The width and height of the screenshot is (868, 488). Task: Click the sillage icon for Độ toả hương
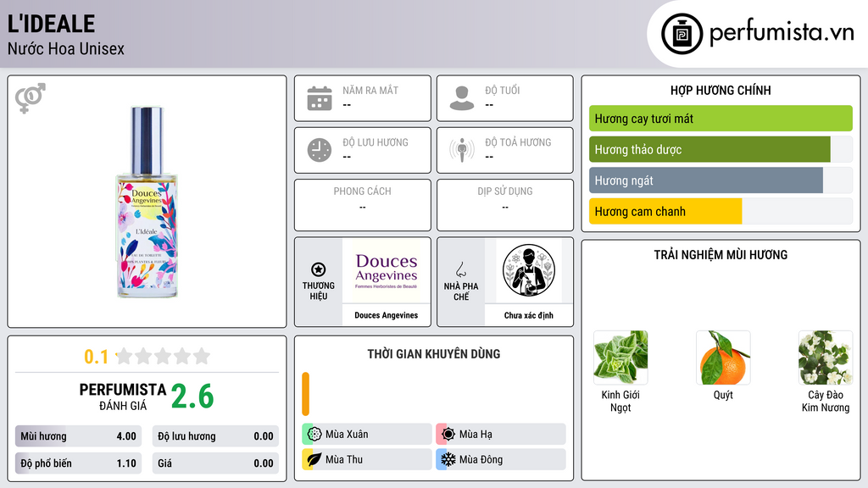[x=462, y=150]
